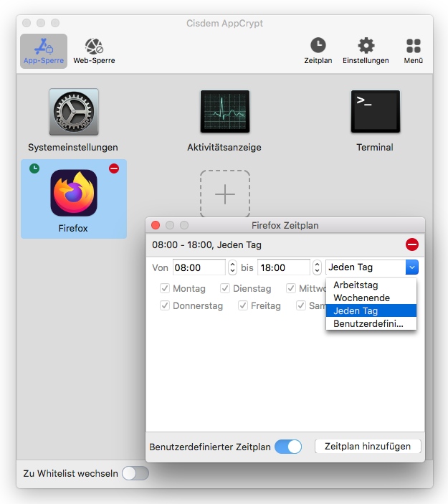Screen dimensions: 448x504
Task: Select the Systemeinstellungen app icon
Action: (x=73, y=113)
